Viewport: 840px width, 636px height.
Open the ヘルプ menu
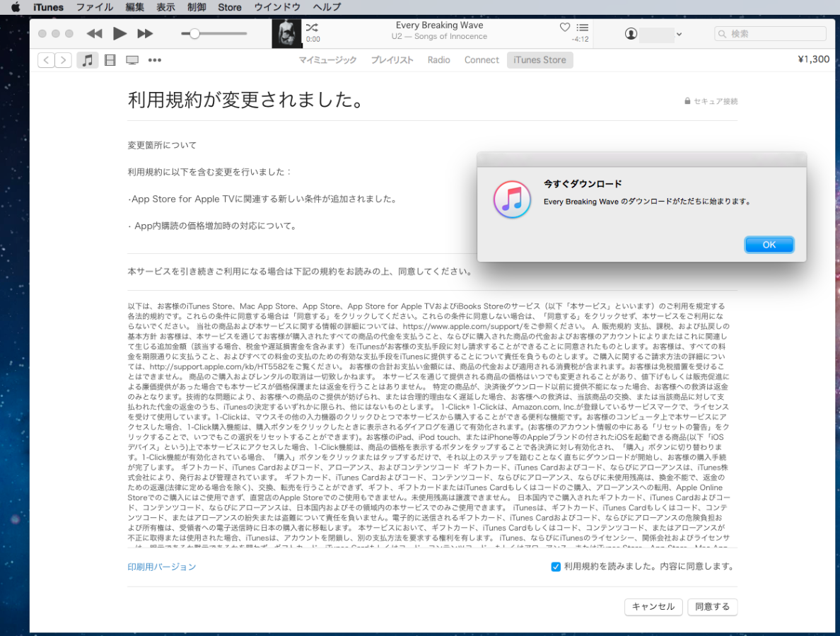(327, 7)
